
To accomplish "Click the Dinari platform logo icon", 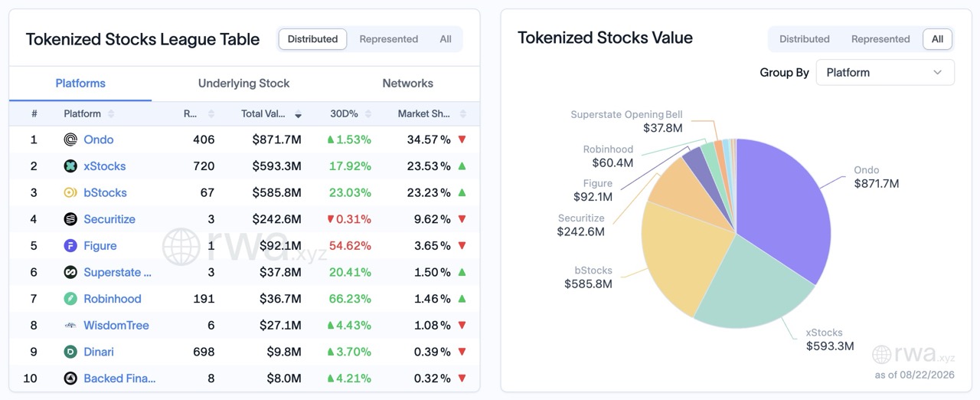I will (x=70, y=352).
